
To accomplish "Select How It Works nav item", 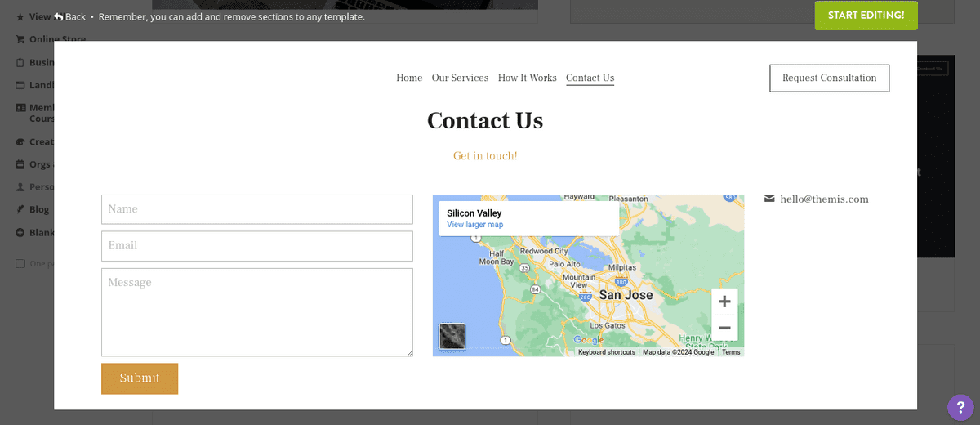I will (x=527, y=78).
